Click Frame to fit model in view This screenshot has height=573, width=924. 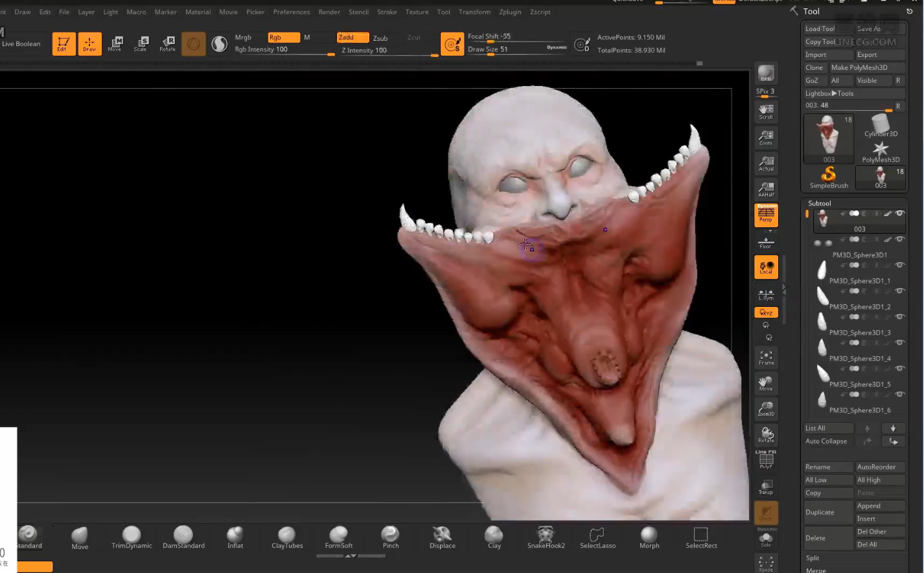[766, 357]
